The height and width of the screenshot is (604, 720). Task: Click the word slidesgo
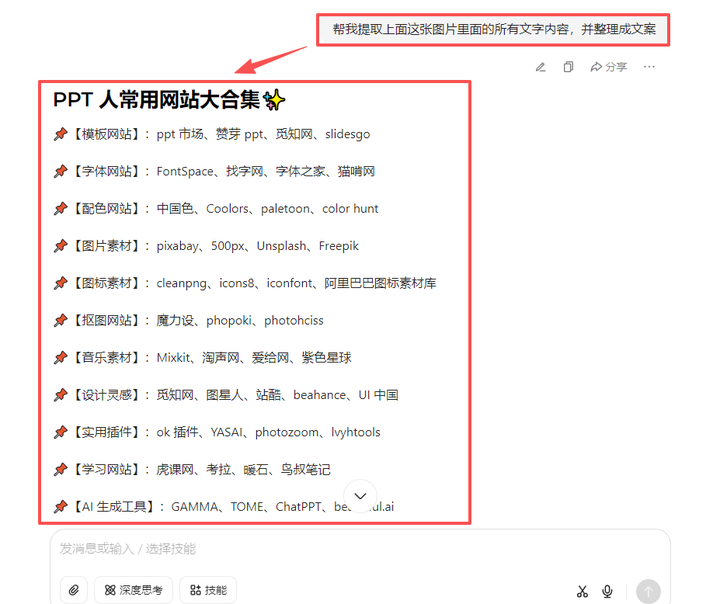(348, 134)
